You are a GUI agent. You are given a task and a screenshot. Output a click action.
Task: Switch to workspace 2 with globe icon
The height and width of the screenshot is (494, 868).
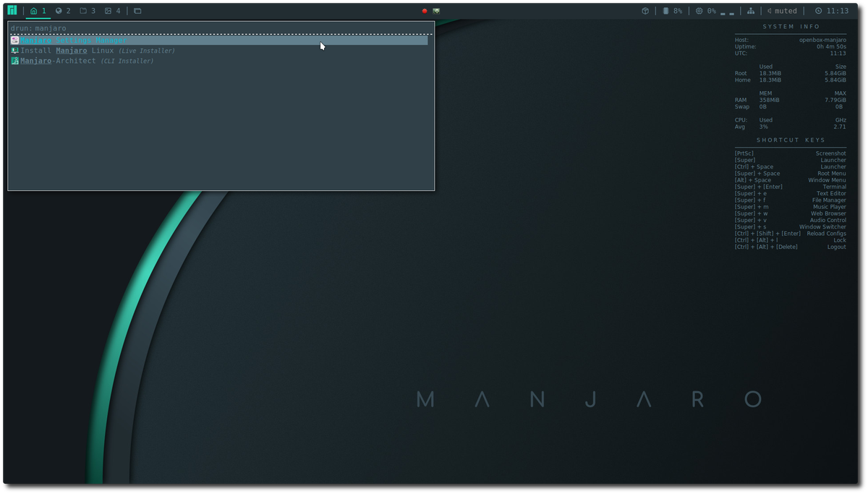pyautogui.click(x=63, y=11)
